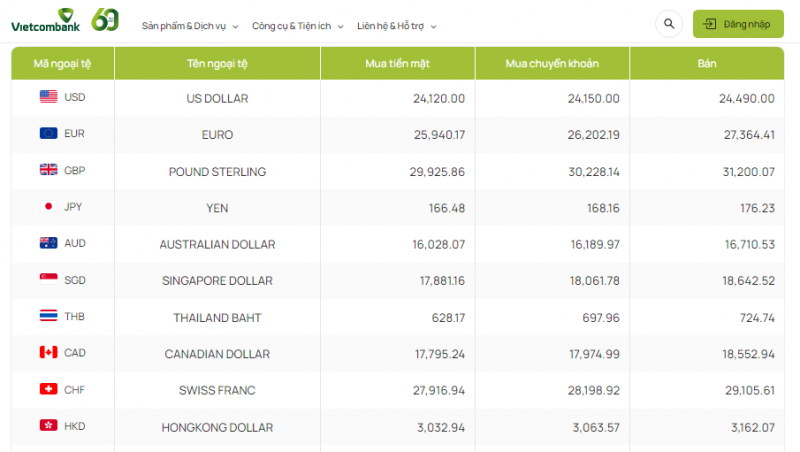
Task: Click the Mua tiền mặt column header
Action: 398,63
